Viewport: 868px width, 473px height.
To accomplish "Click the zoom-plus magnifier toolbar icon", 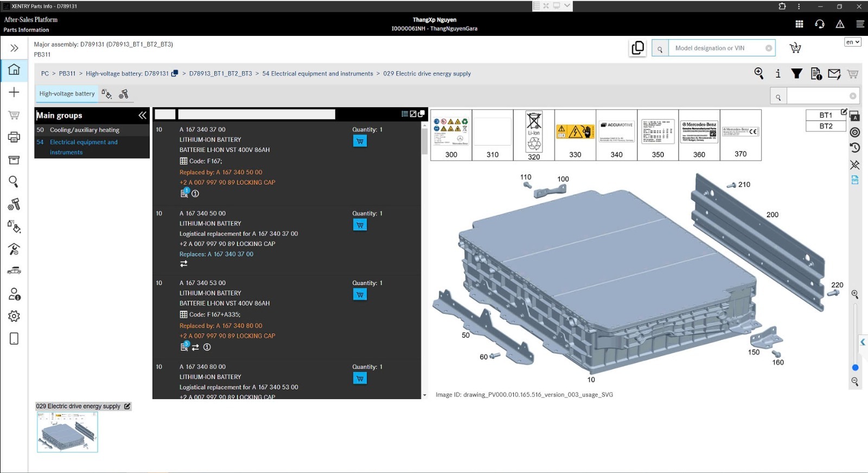I will [x=759, y=73].
